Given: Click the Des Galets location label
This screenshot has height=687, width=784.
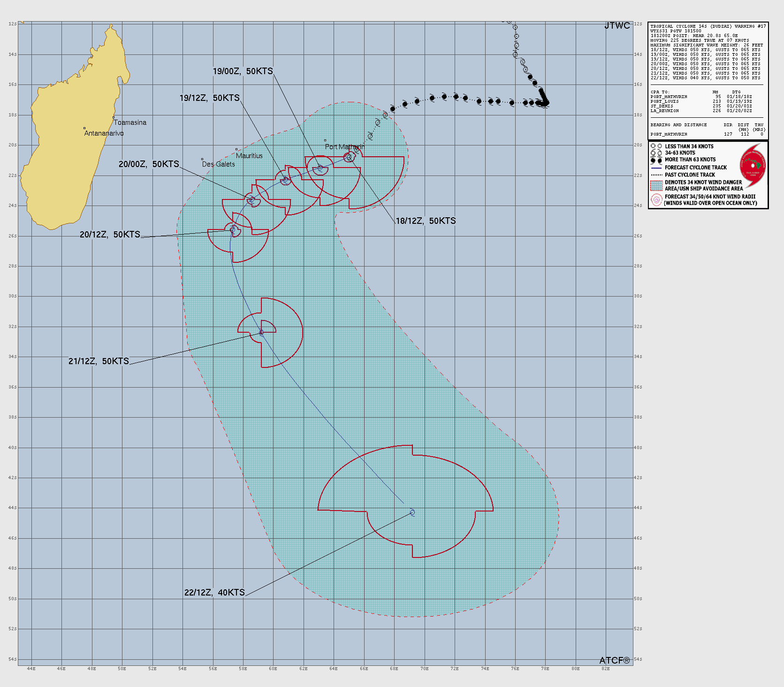Looking at the screenshot, I should tap(219, 164).
